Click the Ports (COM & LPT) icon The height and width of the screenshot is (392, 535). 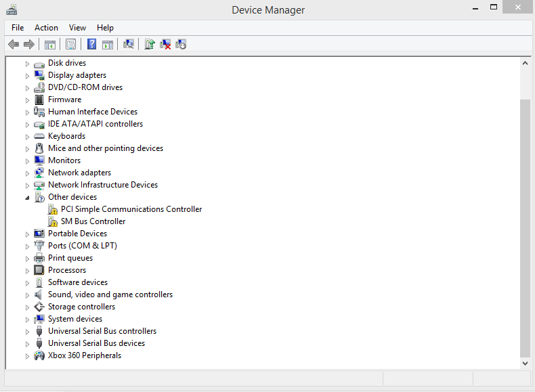[x=39, y=246]
